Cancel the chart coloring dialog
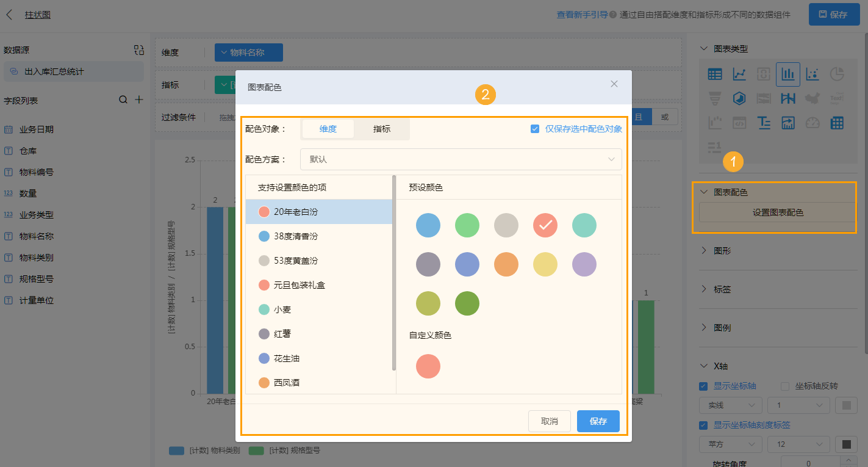The image size is (868, 467). point(549,421)
